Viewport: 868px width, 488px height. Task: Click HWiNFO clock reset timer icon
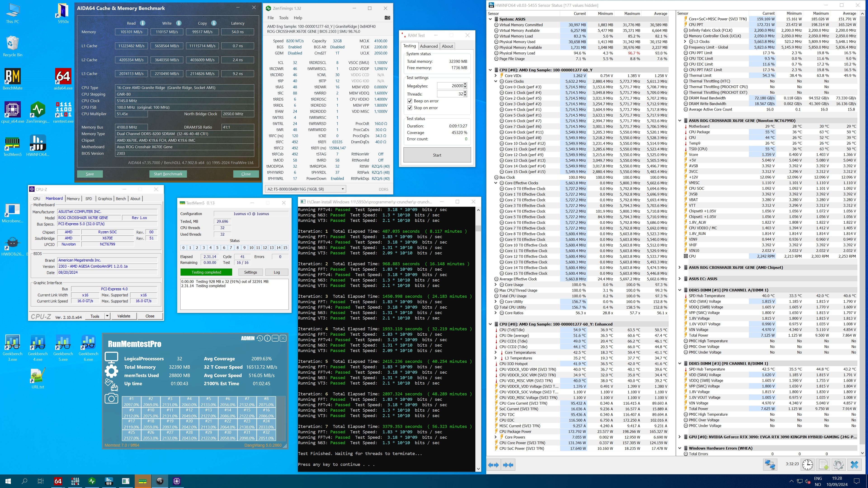[807, 465]
